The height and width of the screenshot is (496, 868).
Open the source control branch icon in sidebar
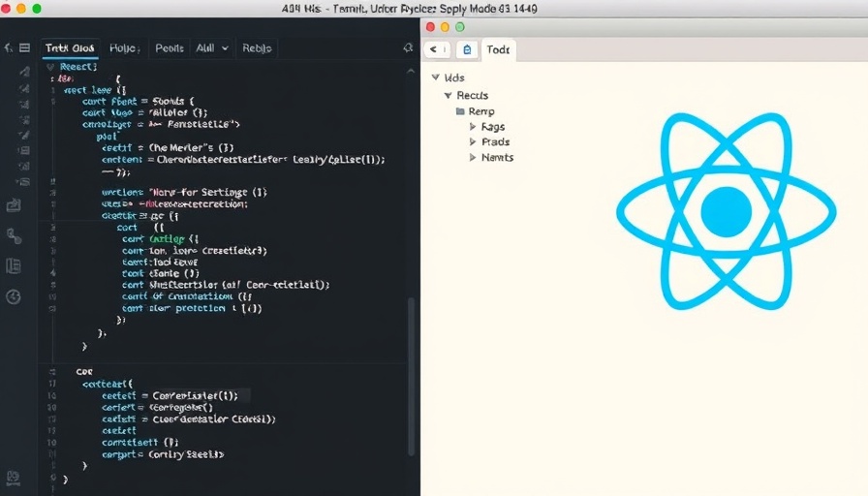click(14, 235)
